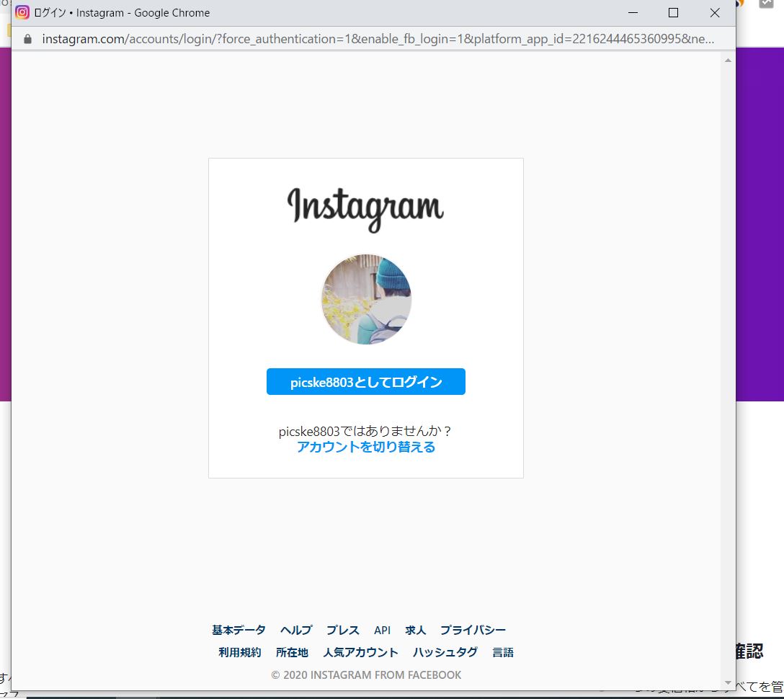The width and height of the screenshot is (784, 699).
Task: Click the Instagram favicon in title bar
Action: 22,12
